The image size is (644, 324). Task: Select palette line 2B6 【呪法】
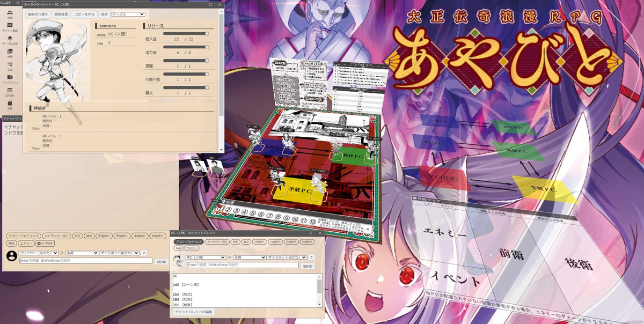(x=182, y=295)
